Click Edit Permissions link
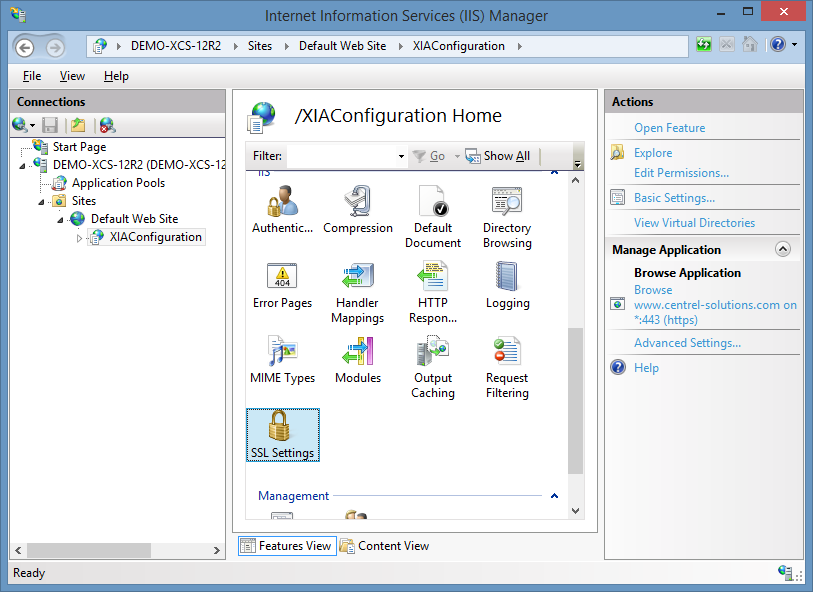This screenshot has width=813, height=592. tap(681, 173)
